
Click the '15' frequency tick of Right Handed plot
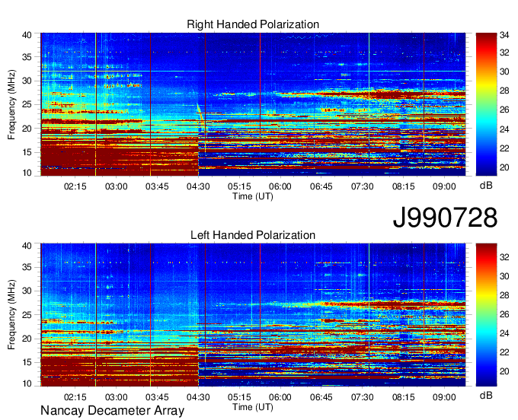[27, 152]
